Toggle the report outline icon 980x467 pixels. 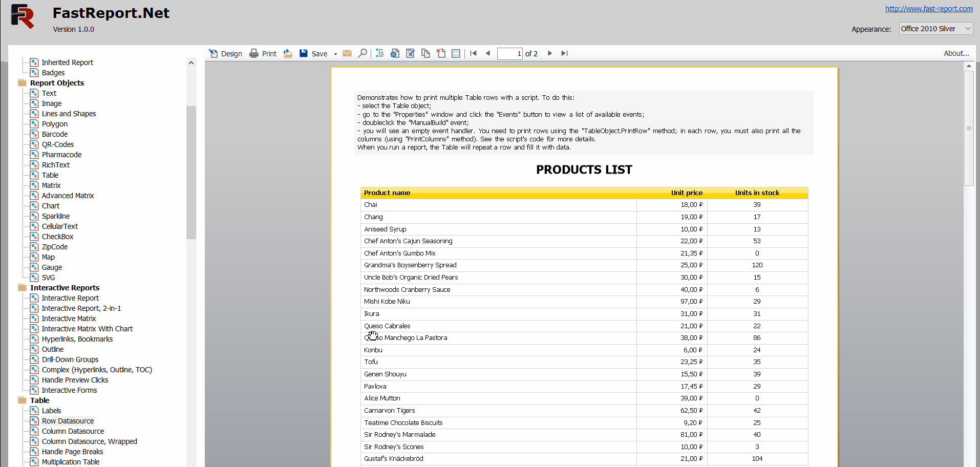click(379, 53)
